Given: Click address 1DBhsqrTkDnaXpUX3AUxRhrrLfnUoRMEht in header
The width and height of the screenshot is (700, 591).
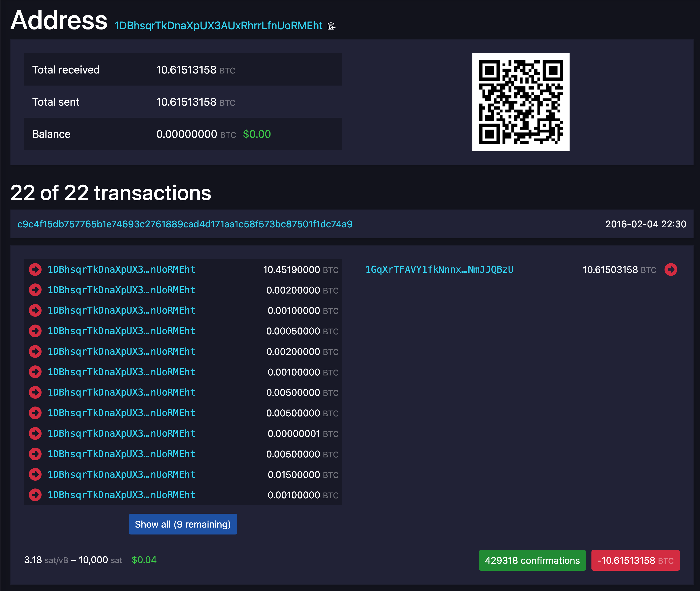Looking at the screenshot, I should click(x=218, y=26).
